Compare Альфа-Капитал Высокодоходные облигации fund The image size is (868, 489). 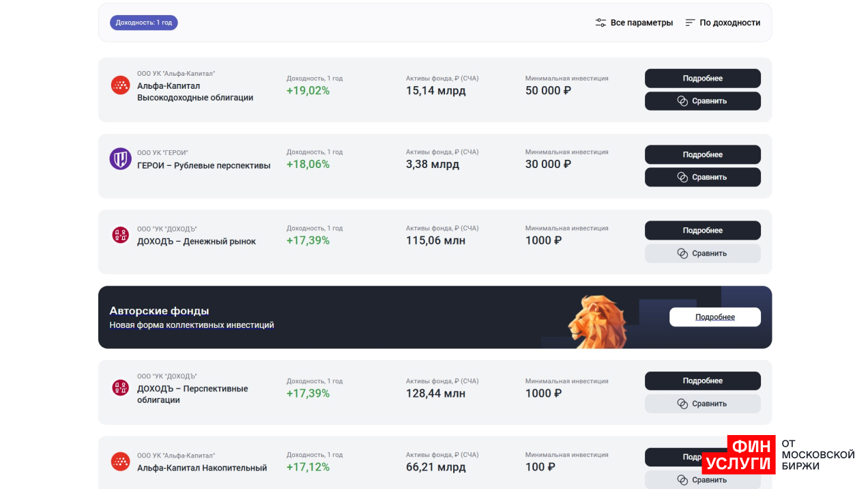(x=703, y=101)
